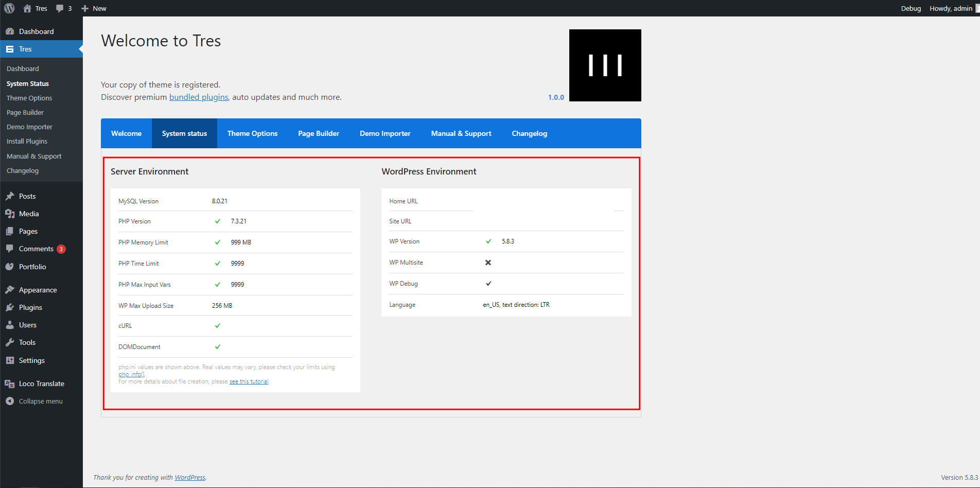Click the green check next to PHP Version

coord(218,221)
